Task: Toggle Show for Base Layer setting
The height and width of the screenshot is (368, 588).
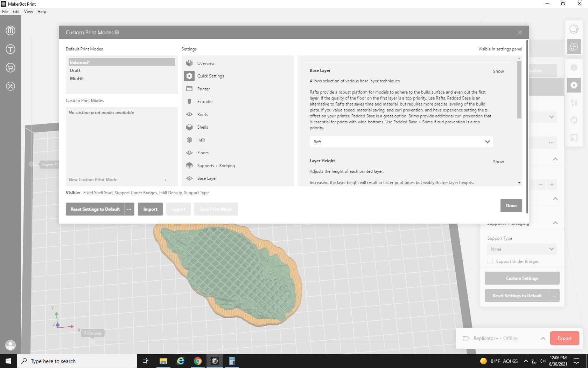Action: [498, 71]
